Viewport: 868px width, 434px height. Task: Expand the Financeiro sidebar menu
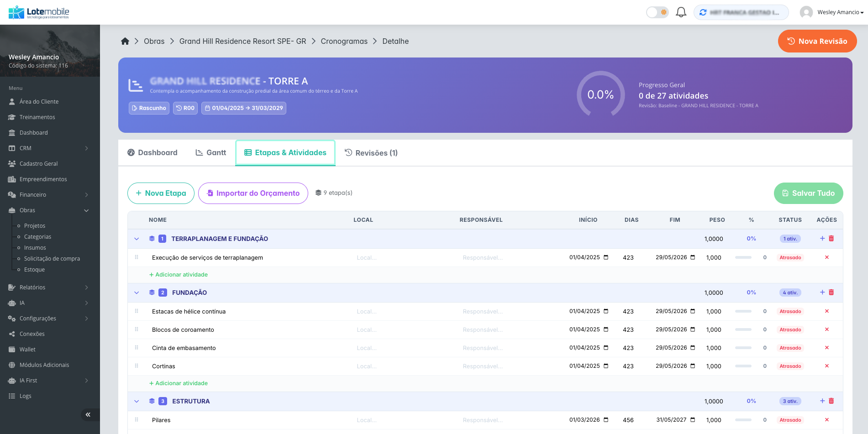(50, 195)
